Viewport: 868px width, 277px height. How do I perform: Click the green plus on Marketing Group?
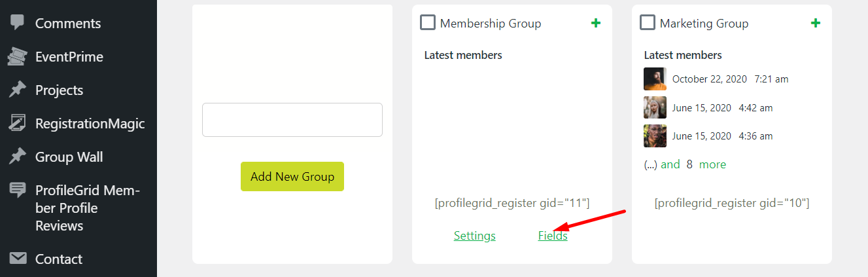click(x=815, y=24)
